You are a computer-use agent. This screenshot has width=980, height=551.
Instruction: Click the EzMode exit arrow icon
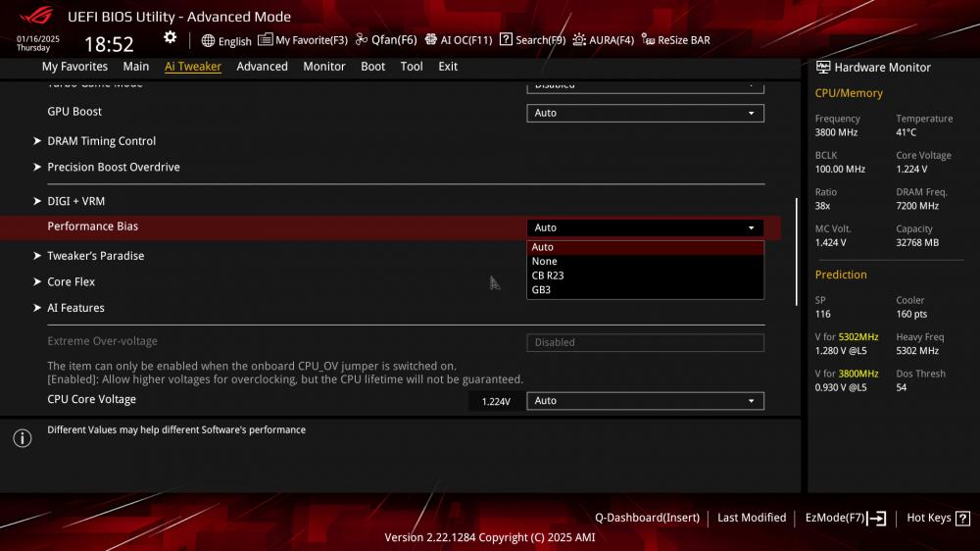coord(876,518)
